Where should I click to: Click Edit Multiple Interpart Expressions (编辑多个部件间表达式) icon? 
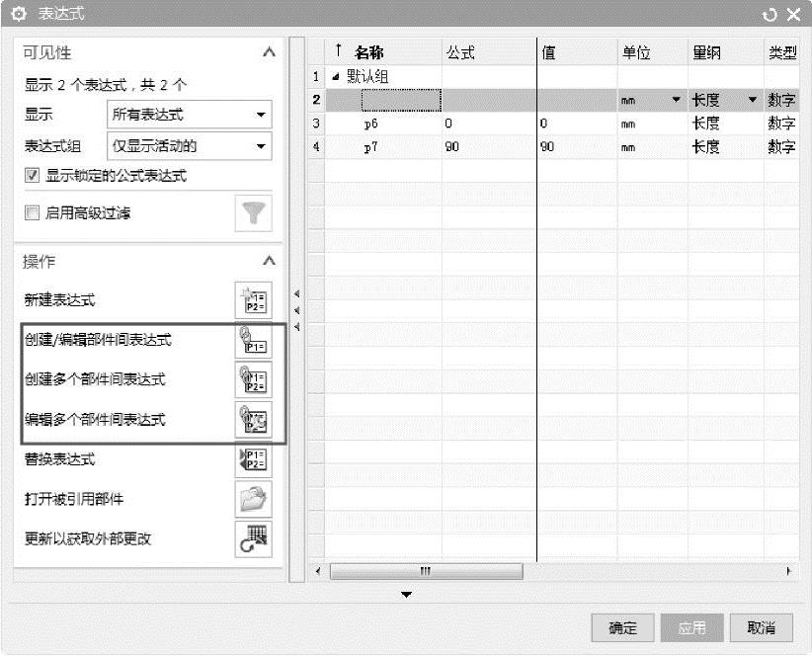253,420
